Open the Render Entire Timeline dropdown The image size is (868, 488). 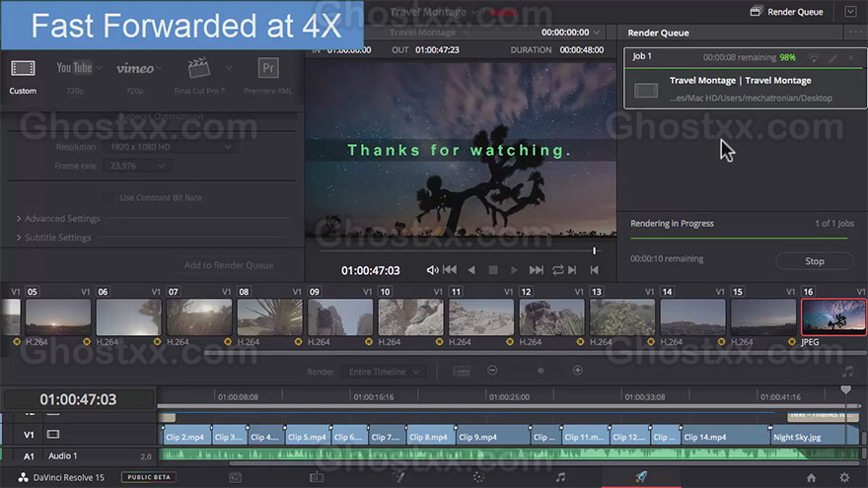pos(384,372)
